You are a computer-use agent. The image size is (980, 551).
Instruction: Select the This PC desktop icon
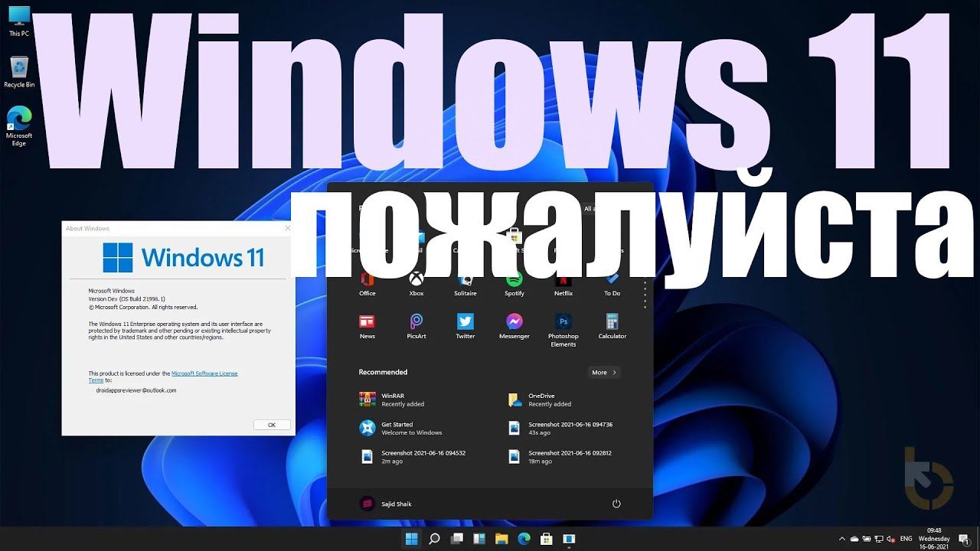19,21
